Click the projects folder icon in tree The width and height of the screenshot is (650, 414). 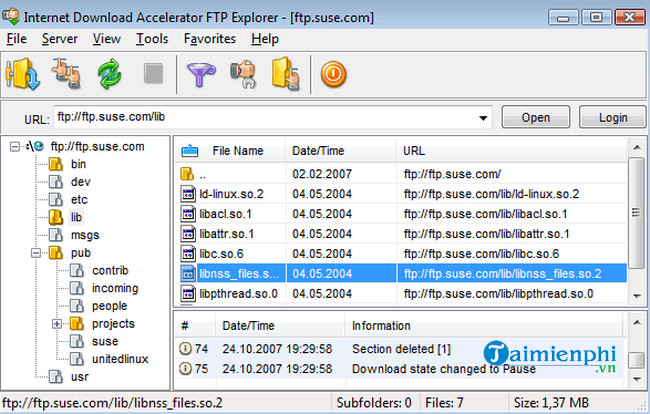[x=76, y=324]
